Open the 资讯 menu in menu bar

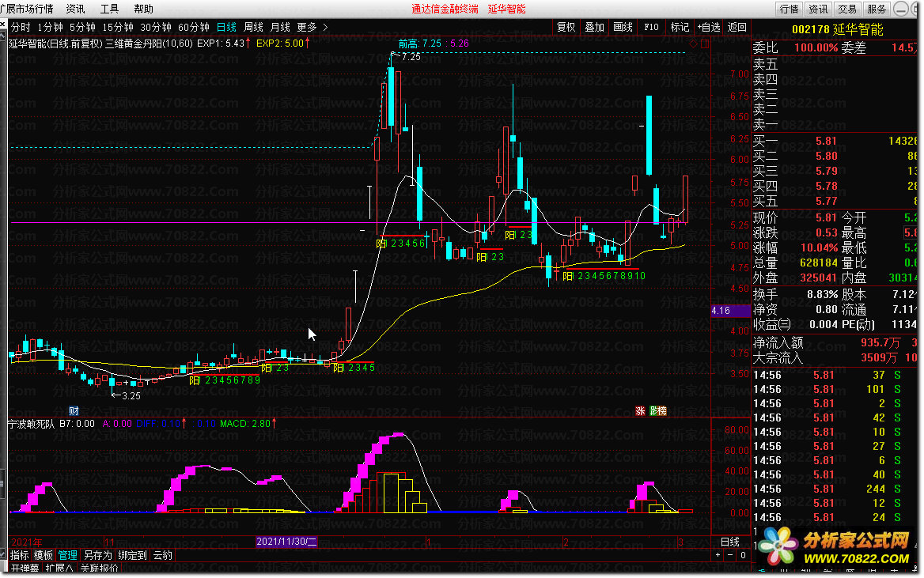point(75,9)
